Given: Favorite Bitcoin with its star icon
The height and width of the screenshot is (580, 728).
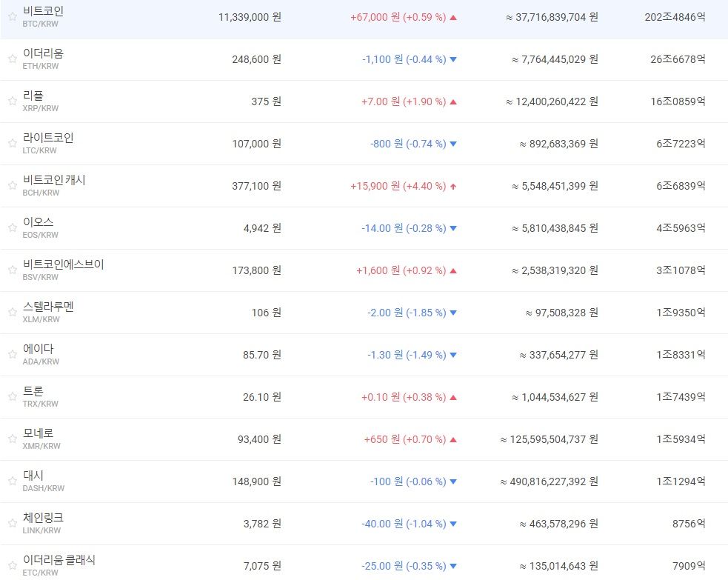Looking at the screenshot, I should click(x=12, y=17).
